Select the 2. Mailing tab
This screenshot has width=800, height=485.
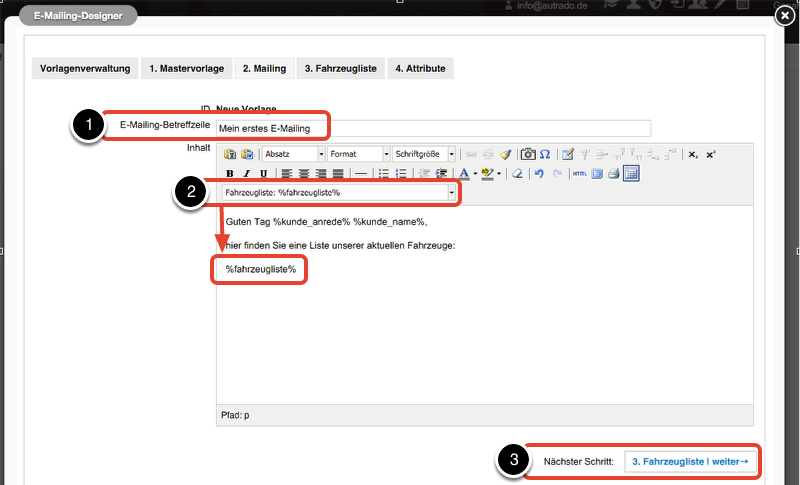[x=264, y=68]
